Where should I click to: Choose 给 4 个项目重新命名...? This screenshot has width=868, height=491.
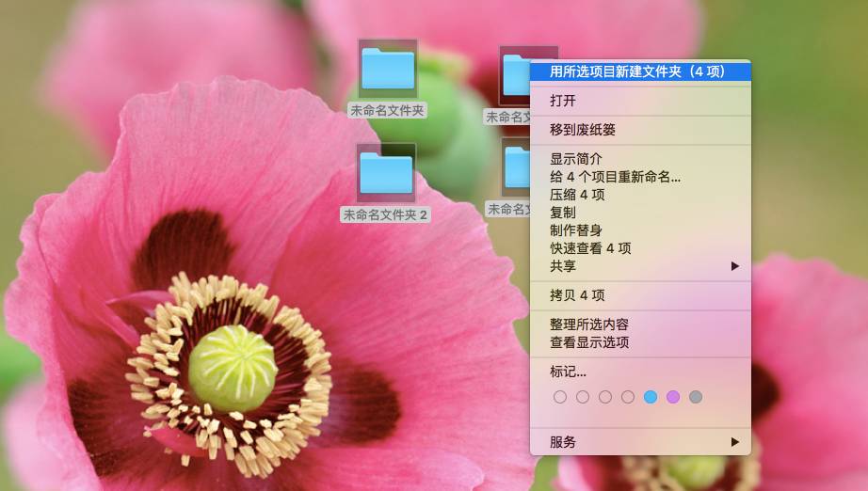tap(640, 177)
